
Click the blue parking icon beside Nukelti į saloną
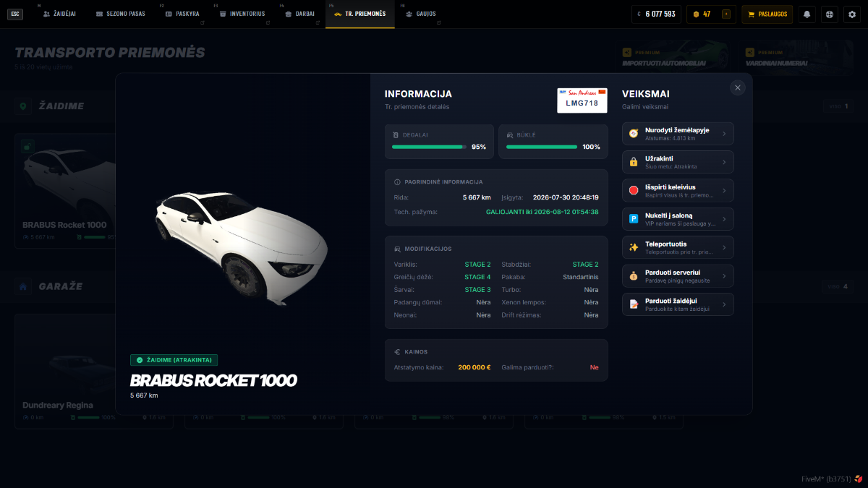pyautogui.click(x=634, y=218)
